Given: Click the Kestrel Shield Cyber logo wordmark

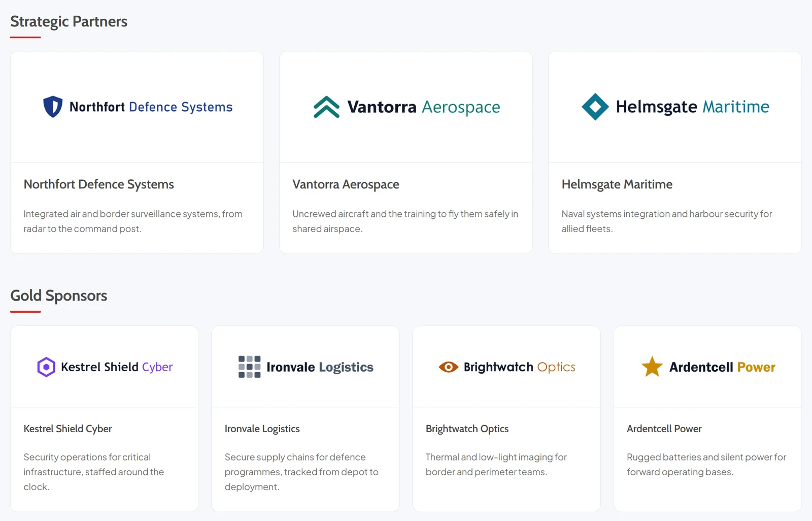Looking at the screenshot, I should click(x=117, y=367).
